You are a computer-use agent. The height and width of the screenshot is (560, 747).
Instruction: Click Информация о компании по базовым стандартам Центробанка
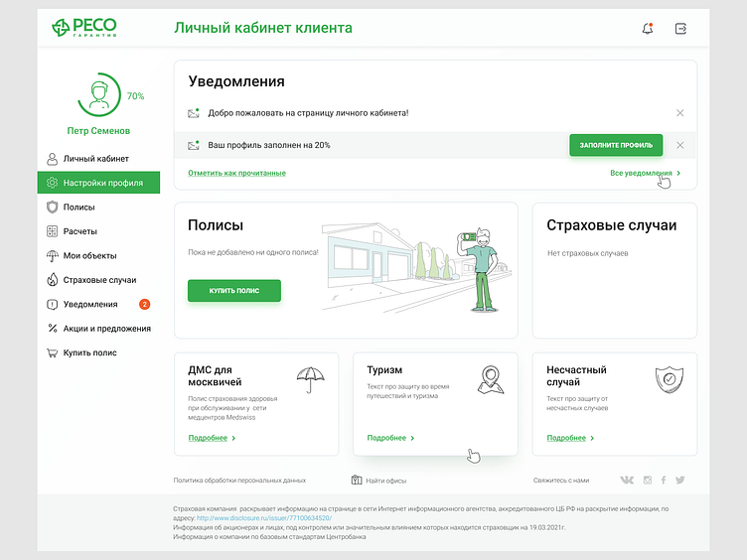tap(269, 536)
